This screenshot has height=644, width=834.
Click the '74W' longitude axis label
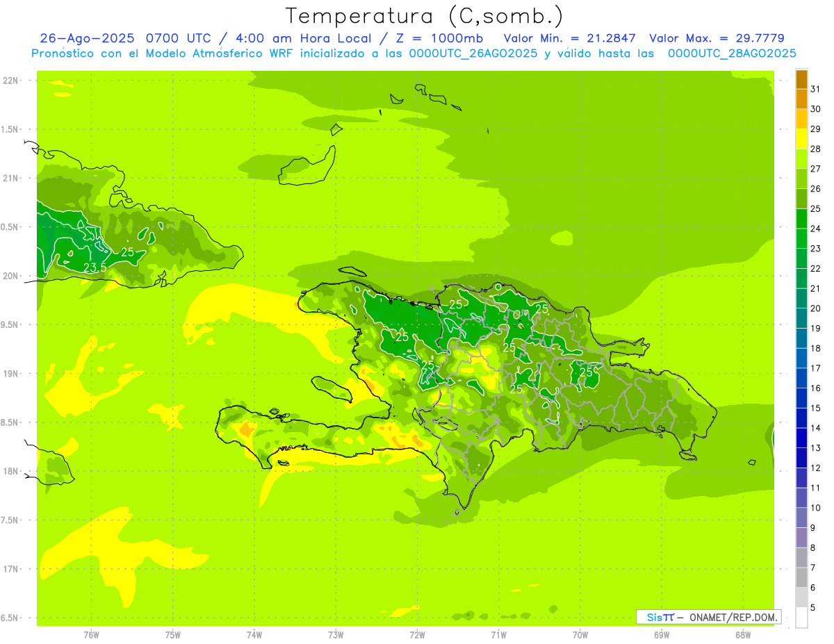coord(254,634)
